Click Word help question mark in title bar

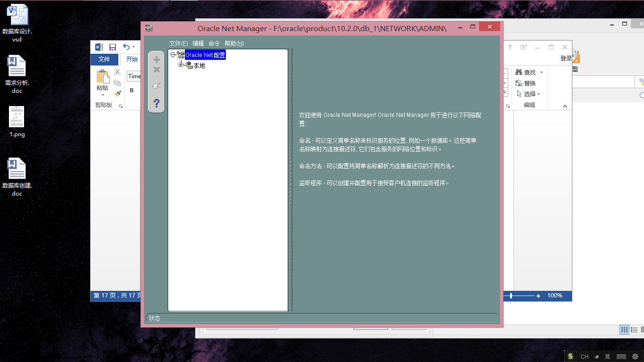[510, 47]
